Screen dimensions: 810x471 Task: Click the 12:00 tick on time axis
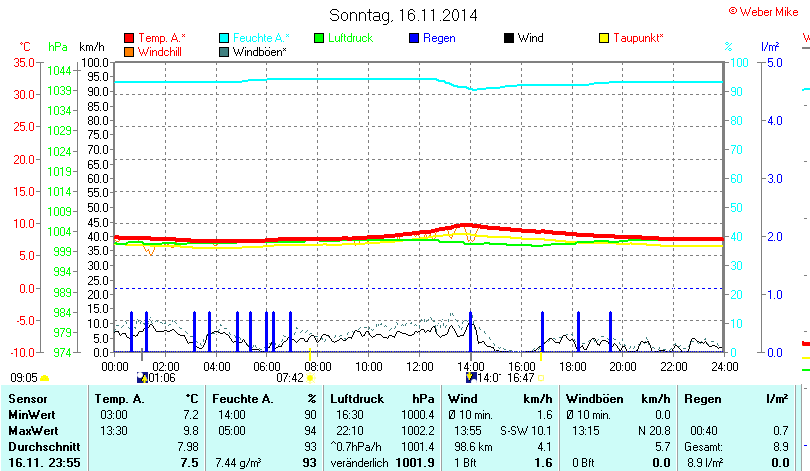coord(419,366)
